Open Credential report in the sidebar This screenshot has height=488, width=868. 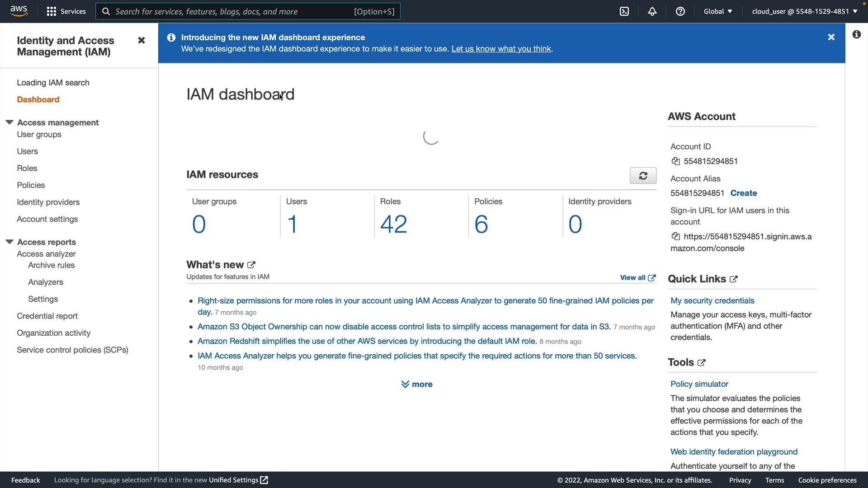47,316
